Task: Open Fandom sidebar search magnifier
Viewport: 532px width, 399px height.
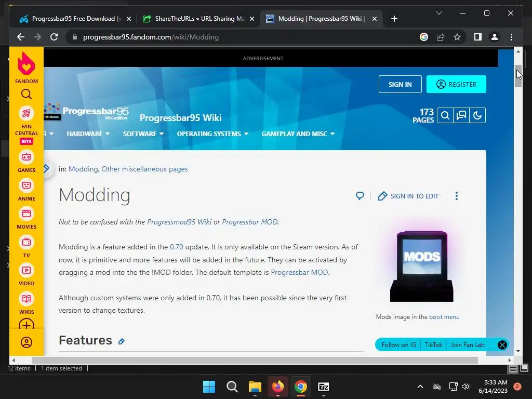Action: tap(26, 94)
